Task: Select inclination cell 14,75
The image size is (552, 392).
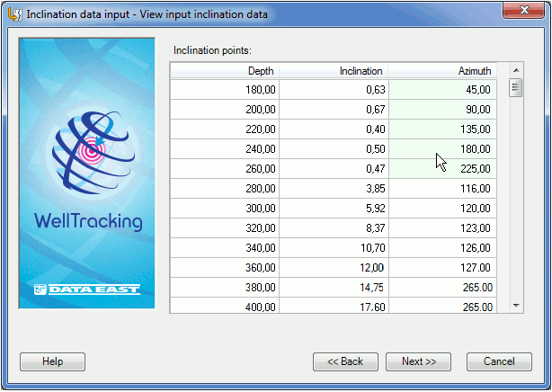Action: (334, 287)
